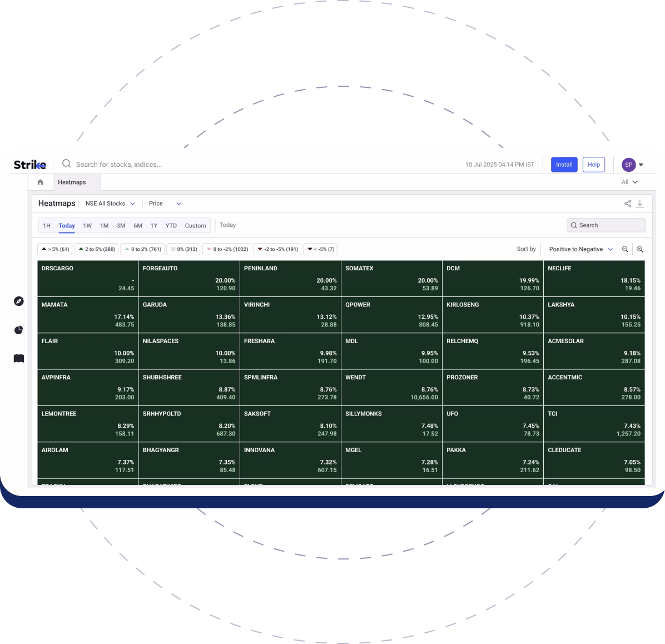Screen dimensions: 665x644
Task: Click the Help button
Action: [593, 165]
